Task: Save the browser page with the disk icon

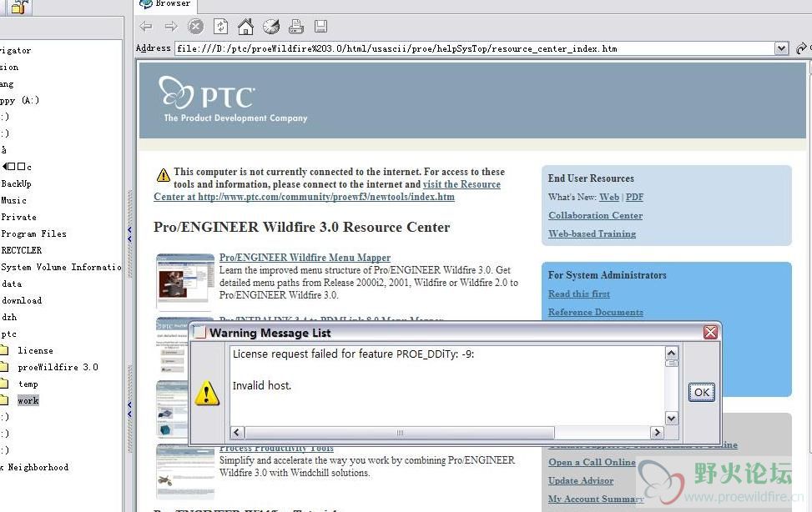Action: pyautogui.click(x=321, y=27)
